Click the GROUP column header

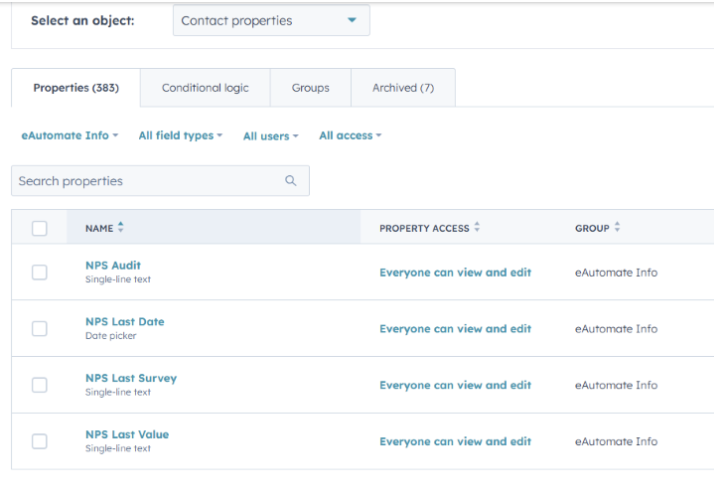(x=592, y=228)
